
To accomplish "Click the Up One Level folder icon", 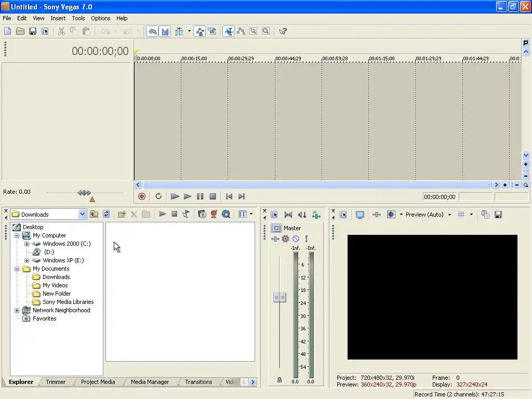I will point(94,214).
